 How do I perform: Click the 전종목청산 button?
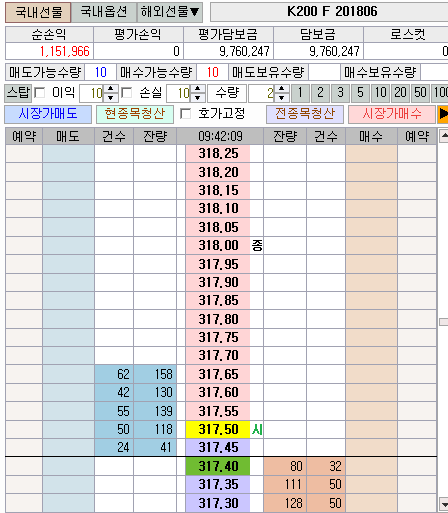click(x=305, y=114)
